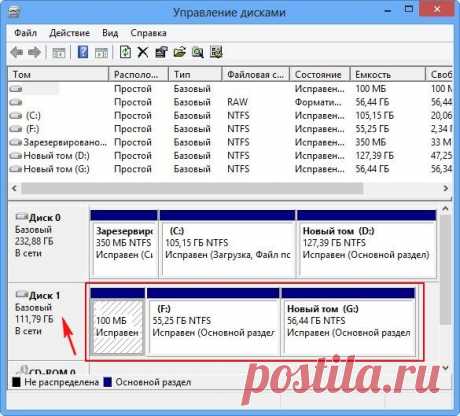This screenshot has width=460, height=416.
Task: Click the show/hide console tree icon
Action: (59, 53)
